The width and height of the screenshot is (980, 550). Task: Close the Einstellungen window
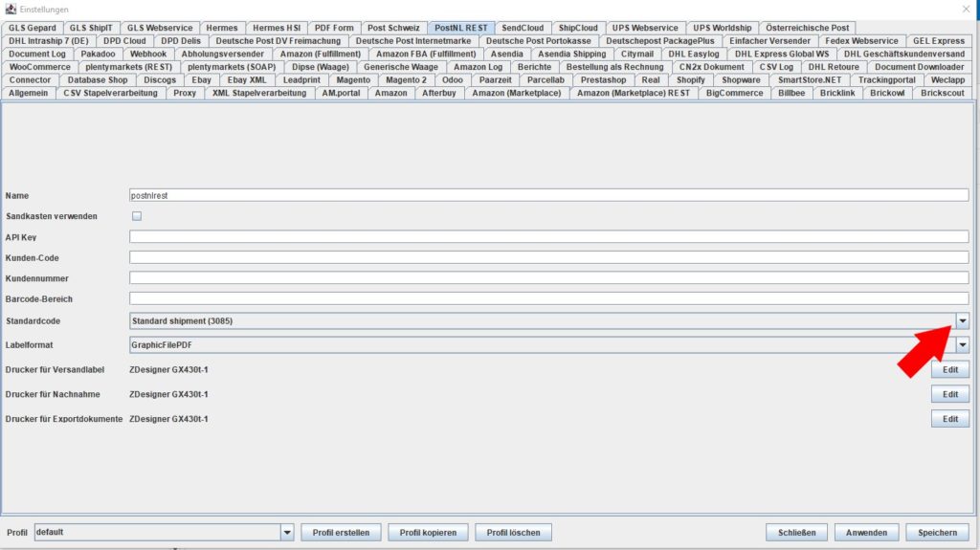click(966, 9)
